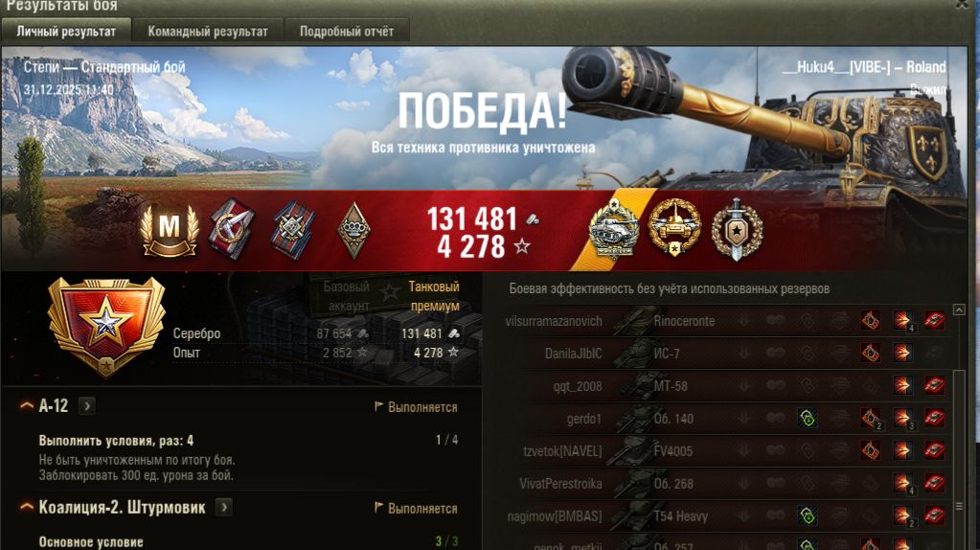The width and height of the screenshot is (980, 550).
Task: Click green lock icon in gerdo1 row
Action: point(807,418)
